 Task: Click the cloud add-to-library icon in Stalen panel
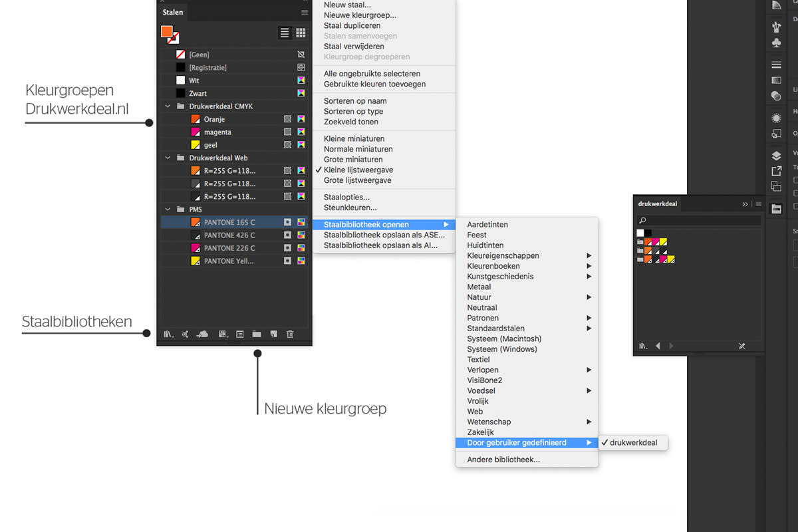click(x=203, y=334)
